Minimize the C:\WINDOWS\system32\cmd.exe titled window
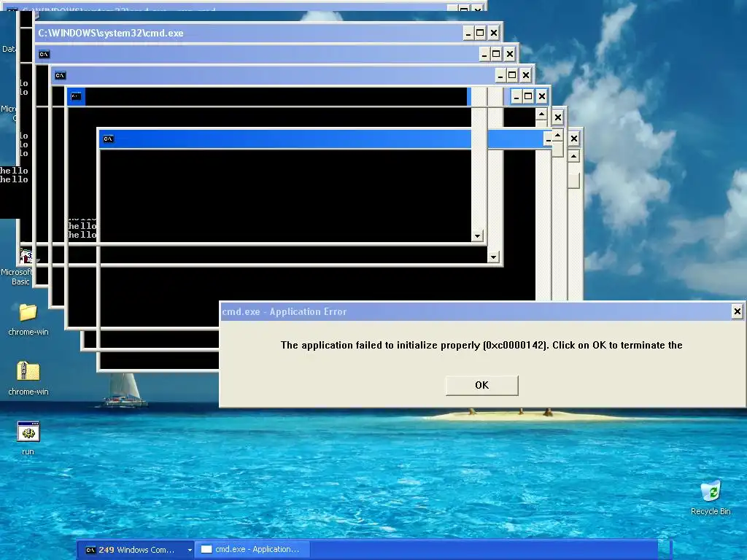 coord(468,34)
